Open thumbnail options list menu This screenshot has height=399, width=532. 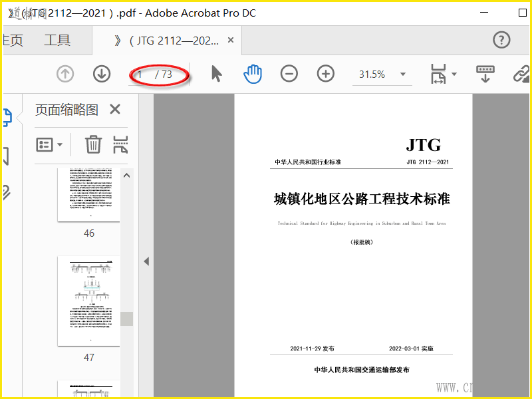point(49,144)
